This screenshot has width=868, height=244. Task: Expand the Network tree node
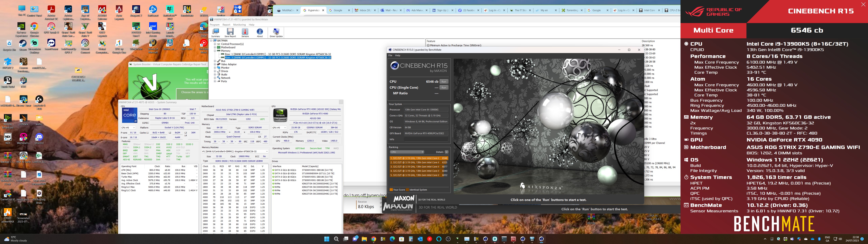click(x=215, y=78)
